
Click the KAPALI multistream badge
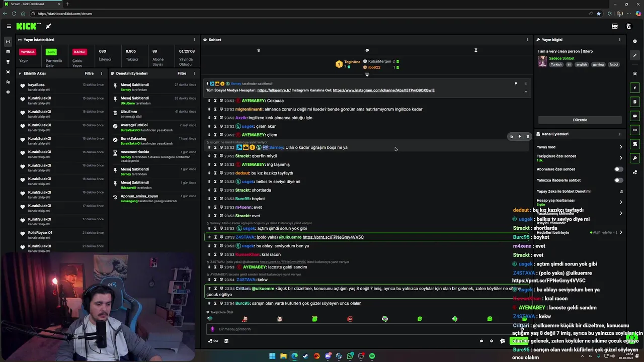(79, 52)
